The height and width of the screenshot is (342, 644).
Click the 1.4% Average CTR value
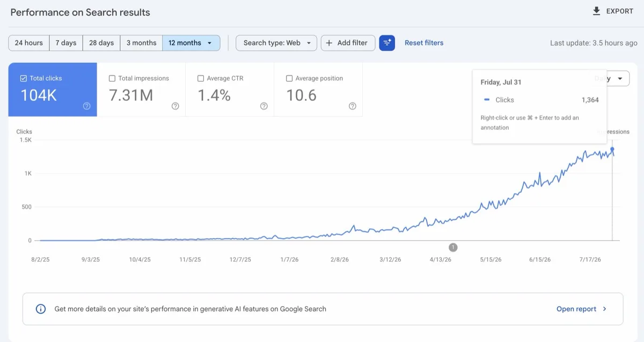(x=214, y=95)
